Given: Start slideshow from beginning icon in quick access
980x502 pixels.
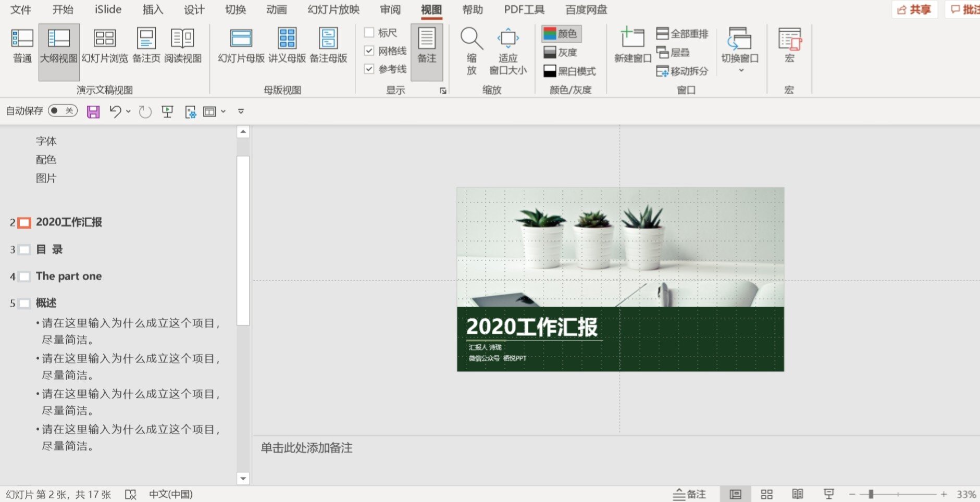Looking at the screenshot, I should point(167,111).
